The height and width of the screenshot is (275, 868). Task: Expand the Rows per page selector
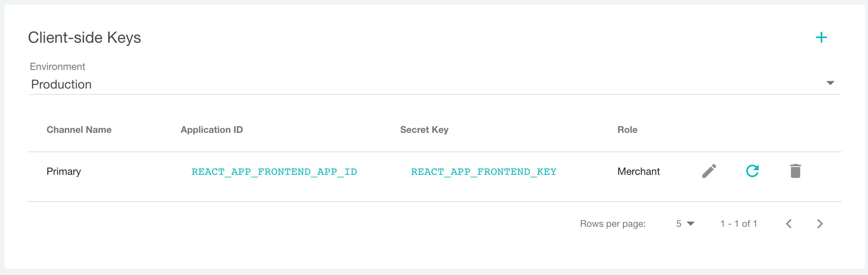[685, 223]
